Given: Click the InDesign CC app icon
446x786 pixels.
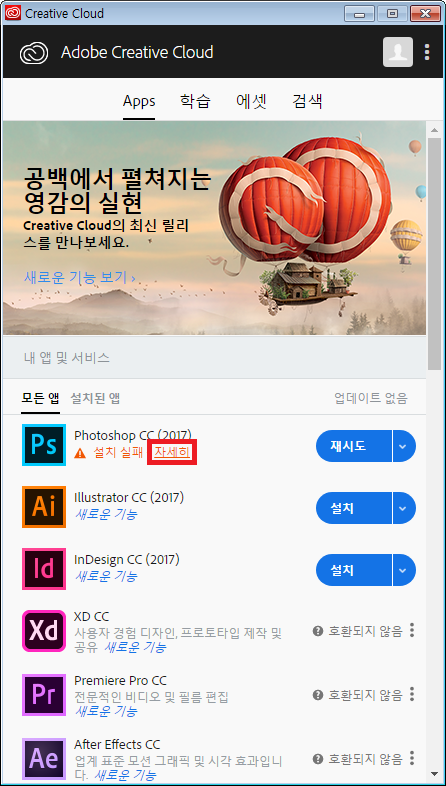Looking at the screenshot, I should coord(44,568).
